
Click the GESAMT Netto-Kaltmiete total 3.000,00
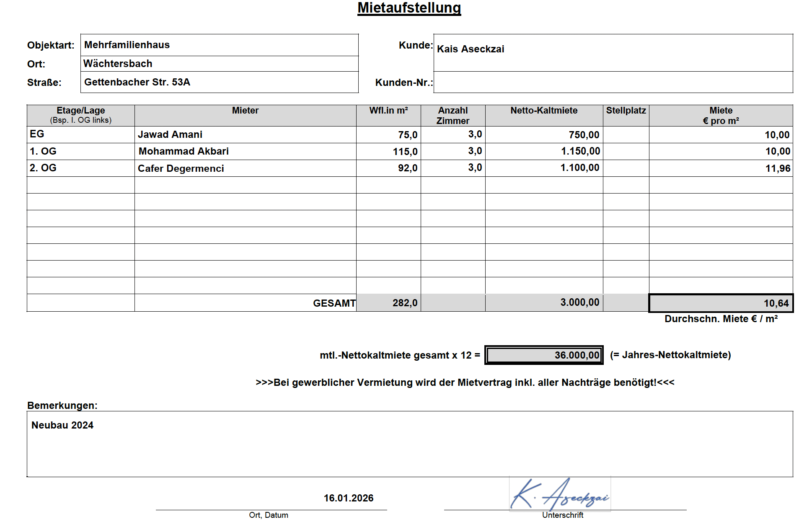tap(544, 302)
